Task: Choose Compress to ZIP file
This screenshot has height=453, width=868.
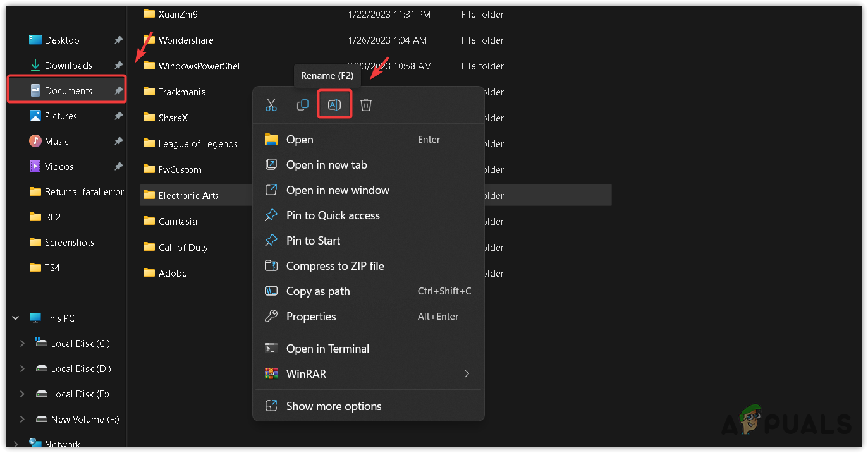Action: [x=334, y=266]
